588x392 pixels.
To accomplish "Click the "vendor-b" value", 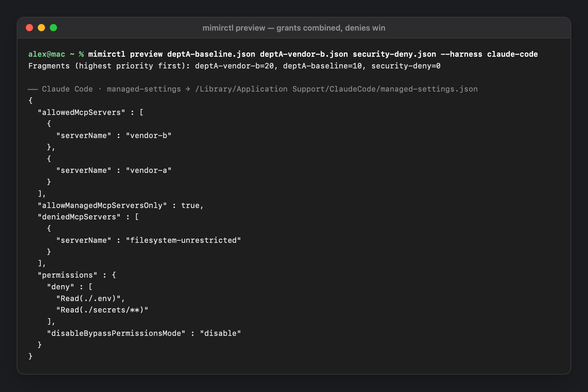I will 148,135.
